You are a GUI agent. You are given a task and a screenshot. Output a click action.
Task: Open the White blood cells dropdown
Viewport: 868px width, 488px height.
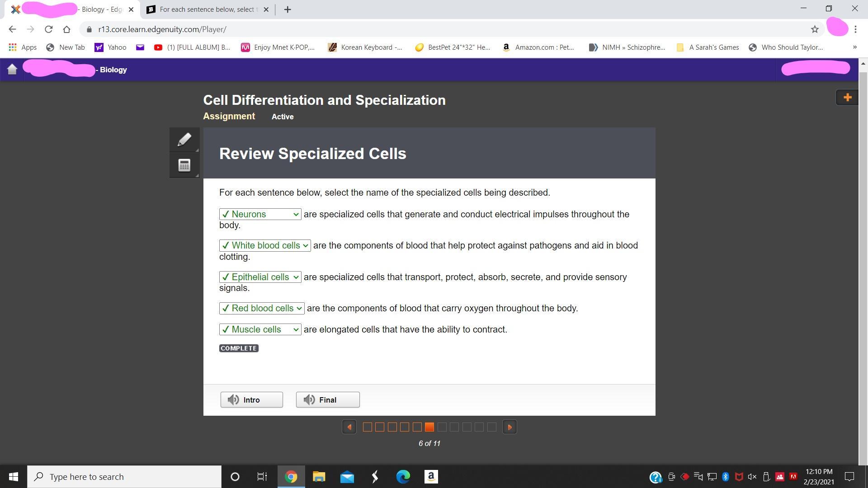[265, 245]
